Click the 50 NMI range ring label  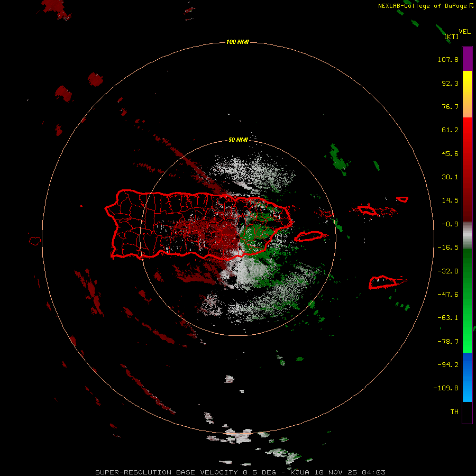coord(238,140)
